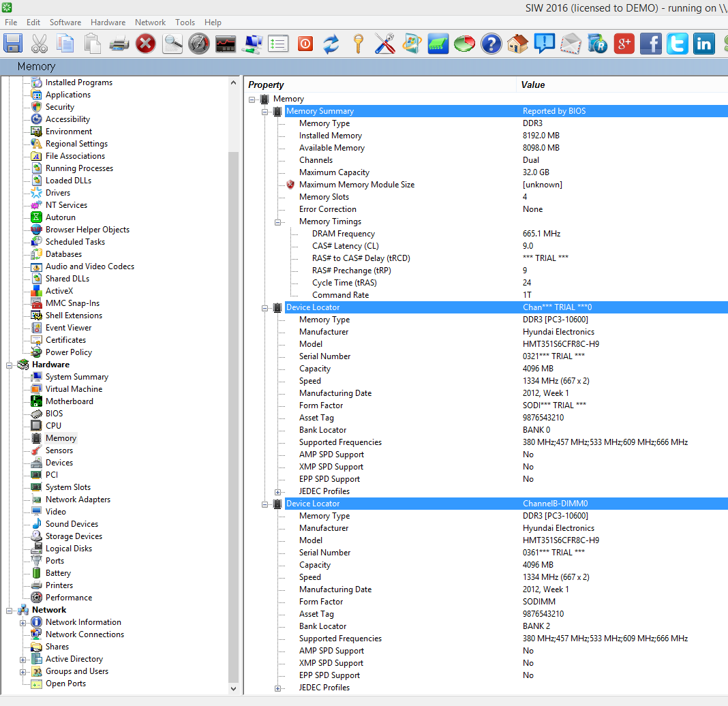The image size is (728, 706).
Task: Expand the Active Directory tree node
Action: coord(22,660)
